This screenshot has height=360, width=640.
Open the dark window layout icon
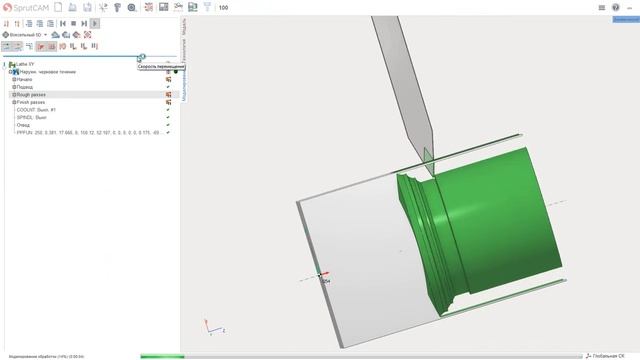(164, 7)
